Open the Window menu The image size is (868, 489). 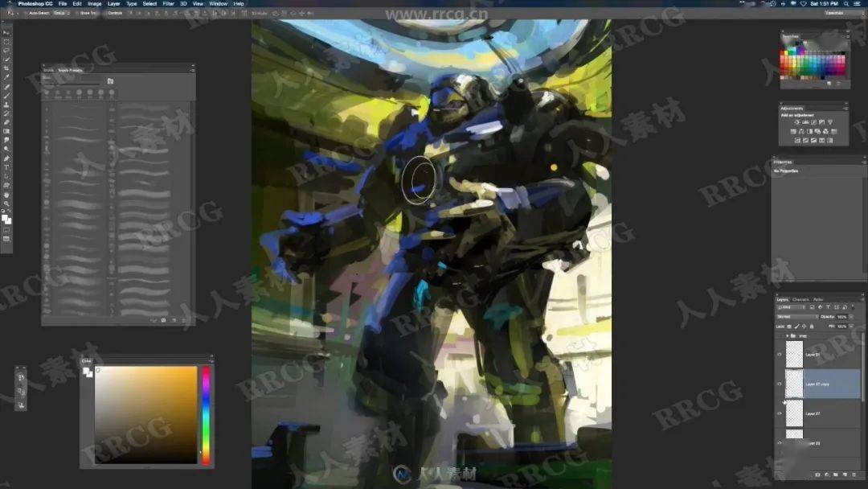[218, 4]
